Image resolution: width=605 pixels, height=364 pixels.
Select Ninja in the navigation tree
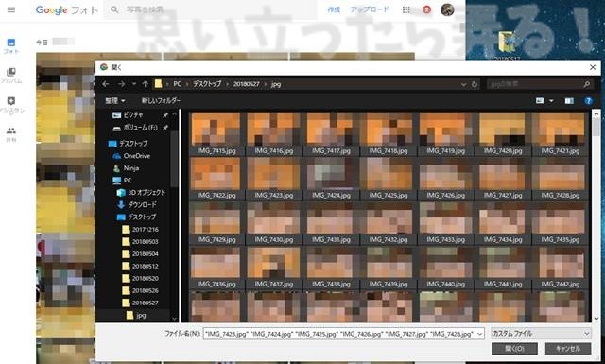click(131, 168)
